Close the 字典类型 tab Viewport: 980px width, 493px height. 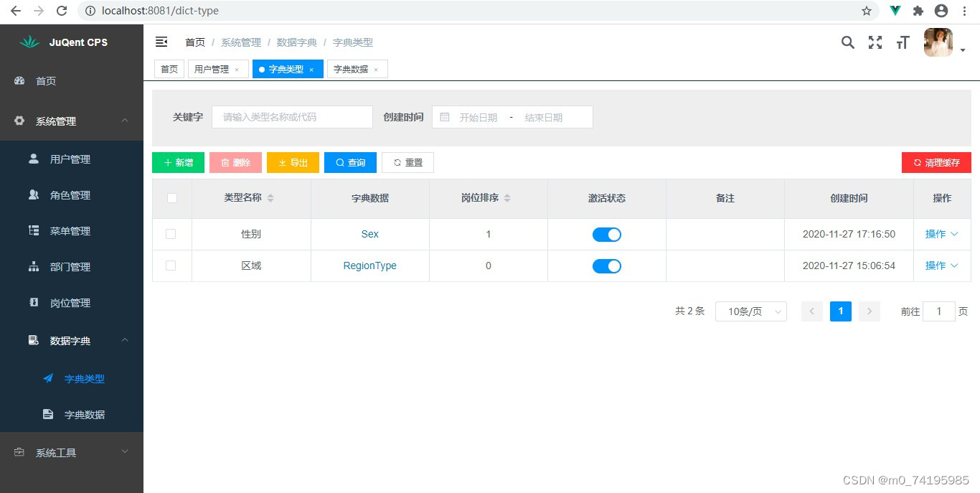pos(311,70)
